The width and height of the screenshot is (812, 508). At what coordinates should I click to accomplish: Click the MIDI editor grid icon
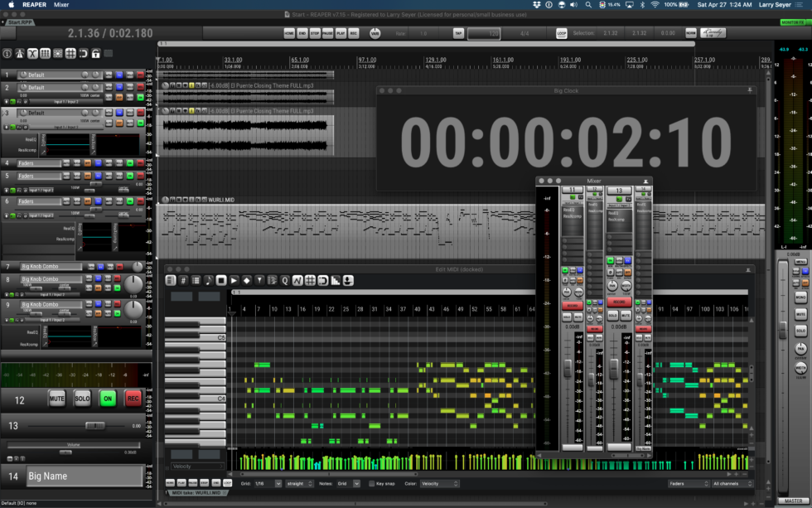coord(309,280)
